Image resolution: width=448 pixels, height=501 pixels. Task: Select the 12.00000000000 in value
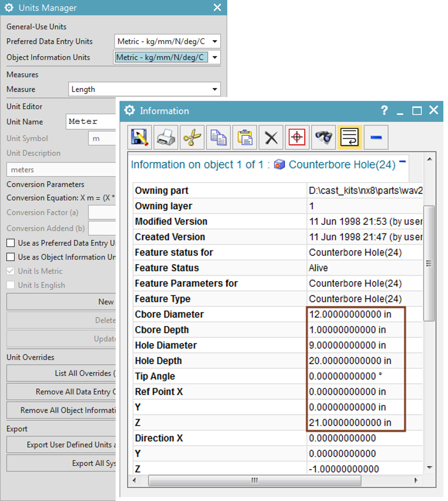point(350,314)
